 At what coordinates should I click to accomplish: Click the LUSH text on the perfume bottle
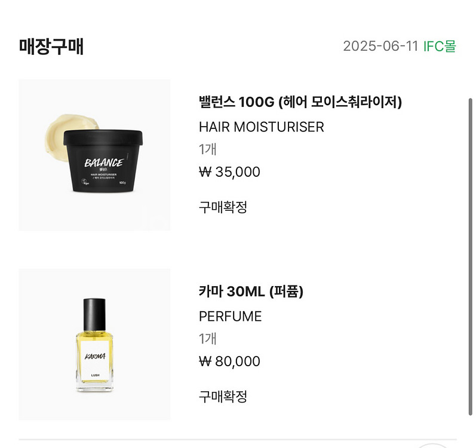[x=95, y=376]
